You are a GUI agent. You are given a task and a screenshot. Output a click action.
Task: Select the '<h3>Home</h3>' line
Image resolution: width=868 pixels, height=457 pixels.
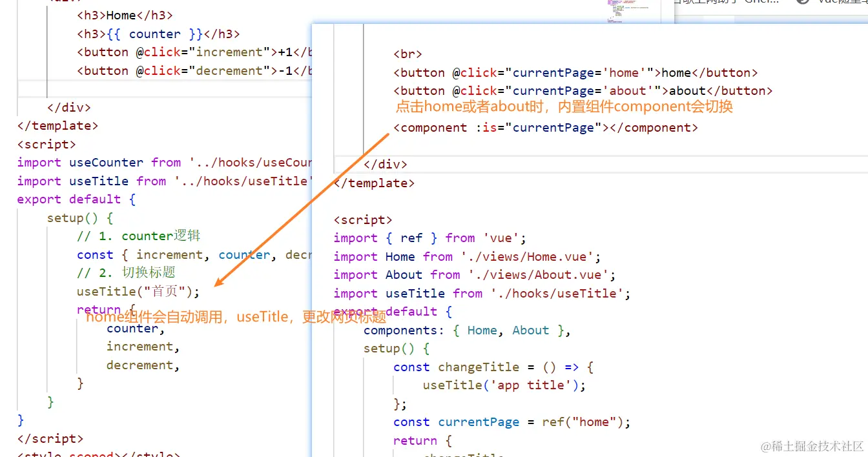click(125, 15)
